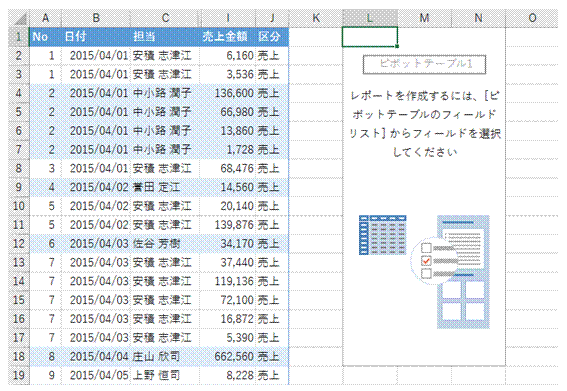Click the 区分 header cell
The image size is (567, 391).
click(x=272, y=37)
